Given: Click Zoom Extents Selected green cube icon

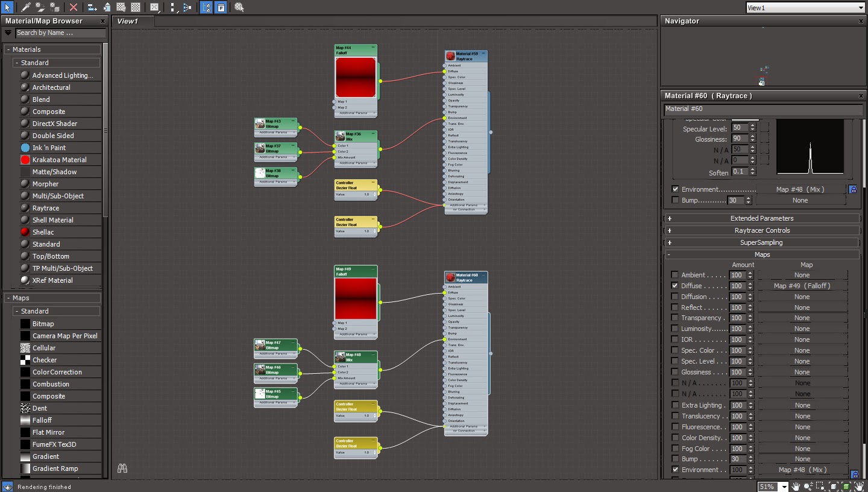Looking at the screenshot, I should coord(846,487).
